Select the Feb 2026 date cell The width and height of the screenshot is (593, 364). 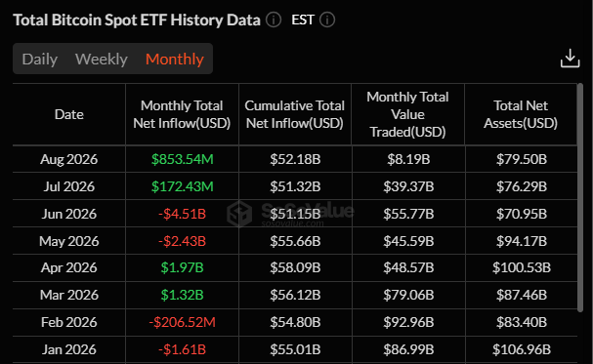[x=68, y=322]
